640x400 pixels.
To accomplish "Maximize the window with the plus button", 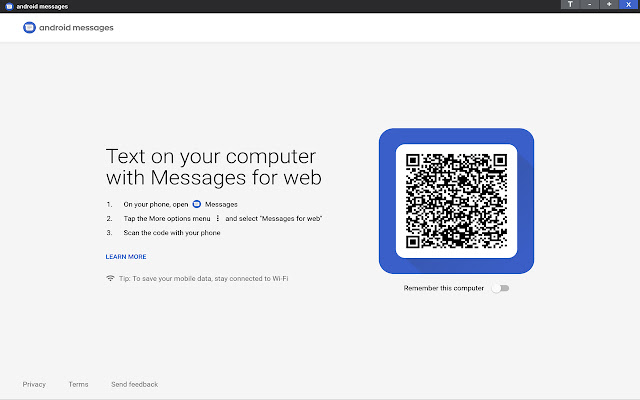I will click(609, 4).
